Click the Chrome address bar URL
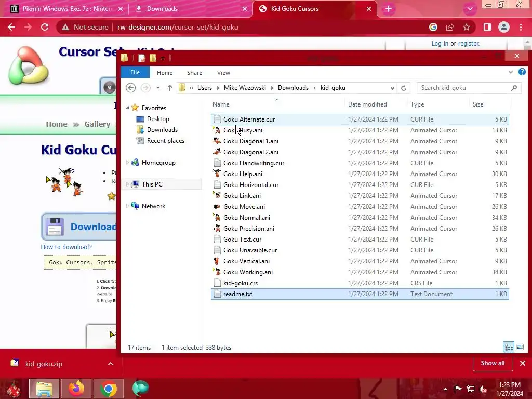This screenshot has height=399, width=532. click(x=178, y=27)
